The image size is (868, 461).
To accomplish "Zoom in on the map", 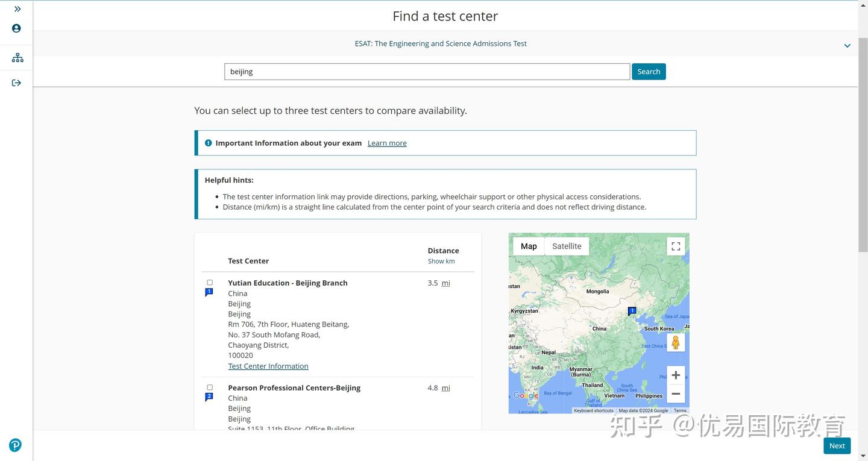I will pyautogui.click(x=676, y=375).
